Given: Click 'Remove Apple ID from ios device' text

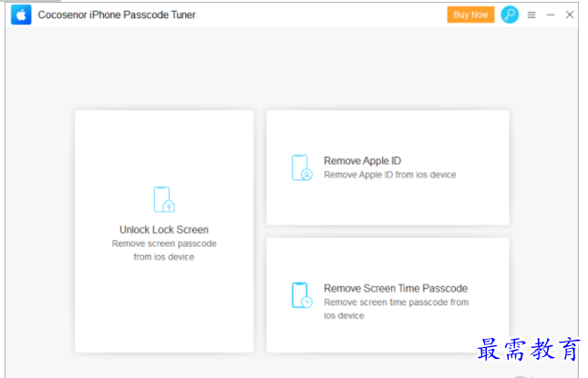Looking at the screenshot, I should click(x=390, y=175).
